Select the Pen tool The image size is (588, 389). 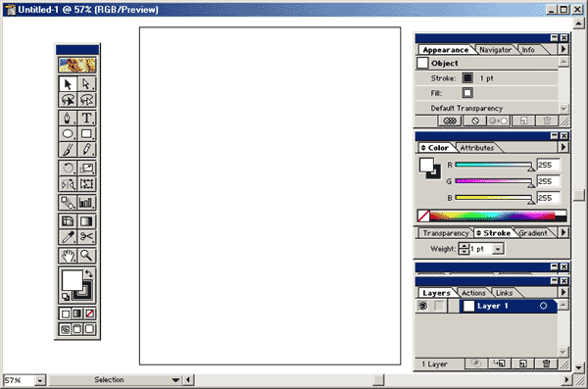pyautogui.click(x=68, y=118)
